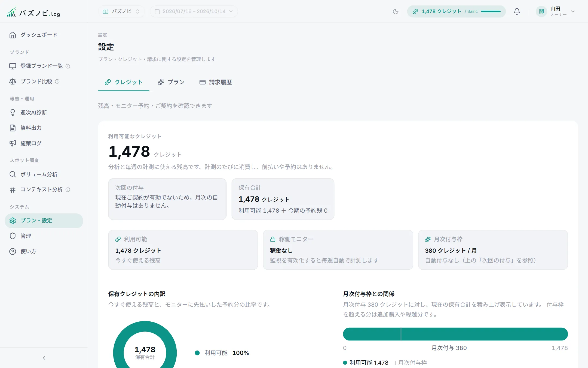Toggle dark mode moon icon
The height and width of the screenshot is (368, 588).
[396, 11]
